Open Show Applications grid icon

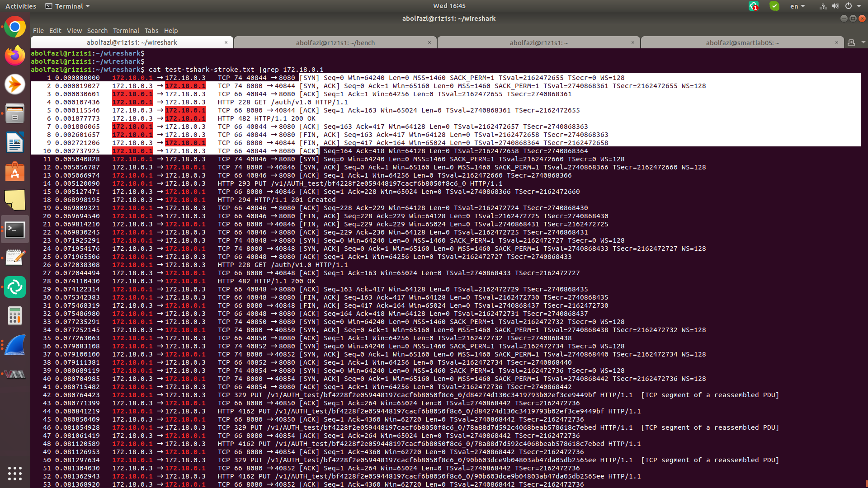pyautogui.click(x=15, y=473)
